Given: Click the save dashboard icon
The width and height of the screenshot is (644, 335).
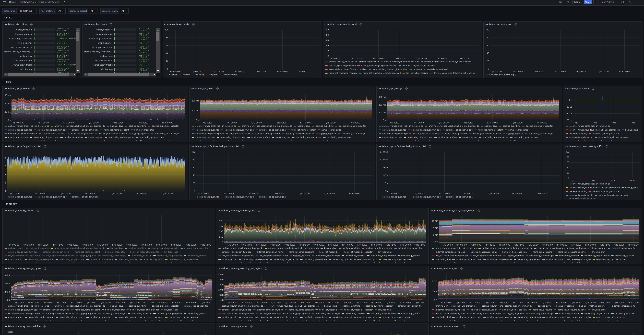Looking at the screenshot, I should (x=560, y=2).
